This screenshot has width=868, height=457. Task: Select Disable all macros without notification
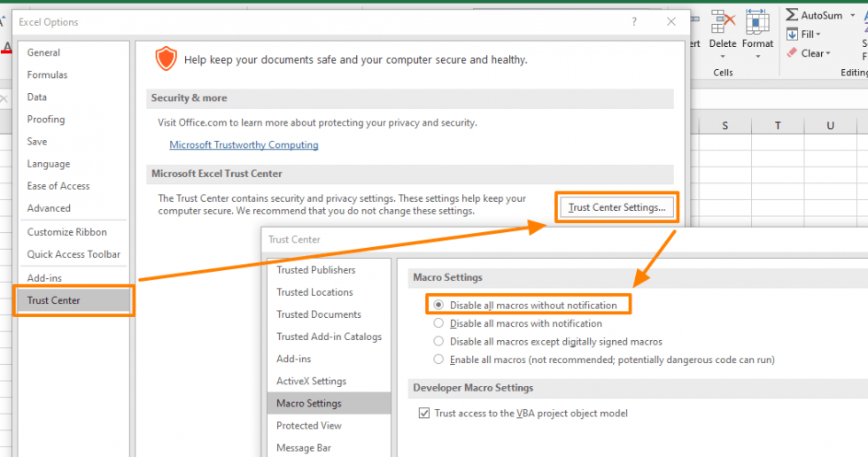coord(438,305)
